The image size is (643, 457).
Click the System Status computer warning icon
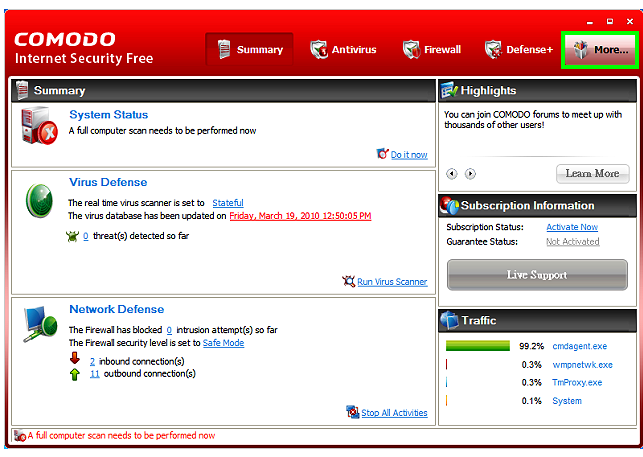pos(39,126)
